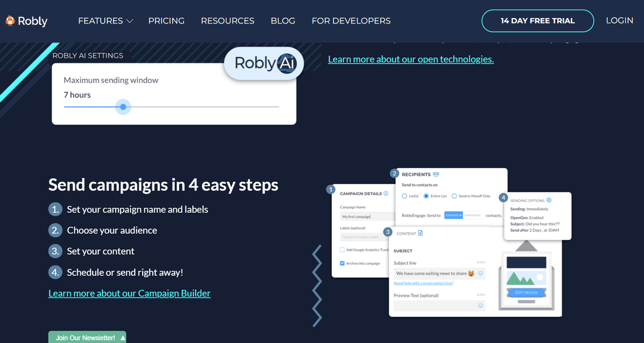The width and height of the screenshot is (644, 343).
Task: Follow Learn more about our Campaign Builder link
Action: pos(129,293)
